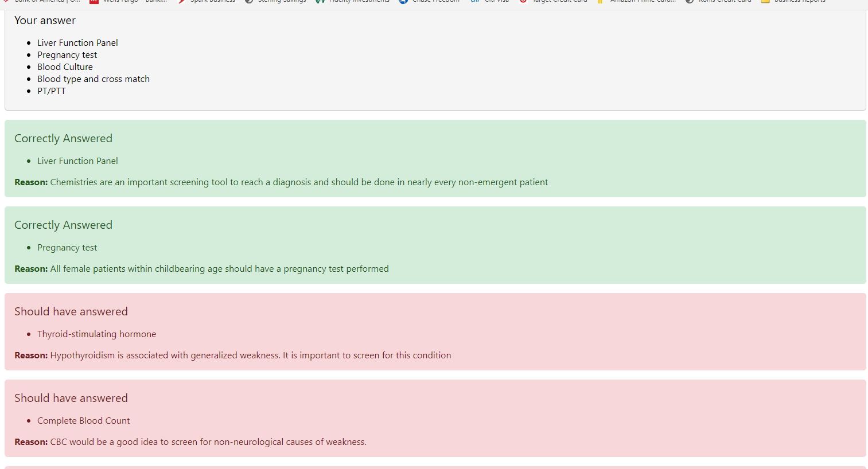Click "Pregnancy test" in Your answer list
Viewport: 868px width, 469px height.
point(67,55)
